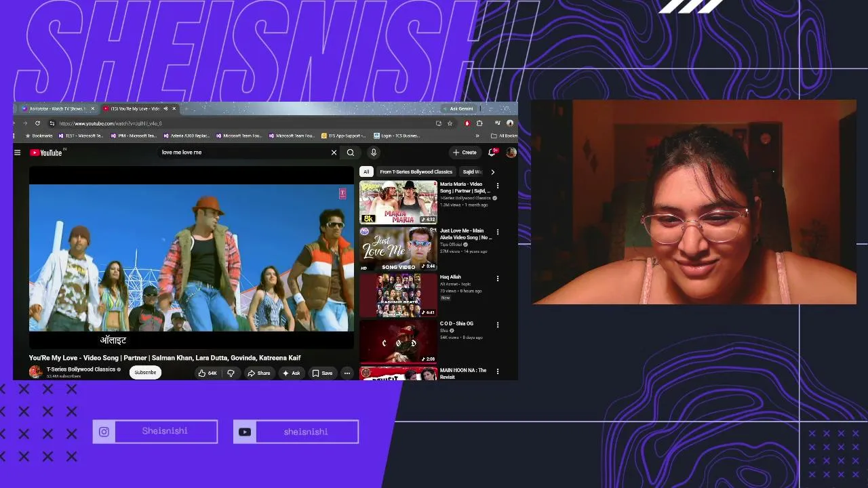Image resolution: width=868 pixels, height=488 pixels.
Task: Open options for Just Love Me video
Action: pos(498,232)
